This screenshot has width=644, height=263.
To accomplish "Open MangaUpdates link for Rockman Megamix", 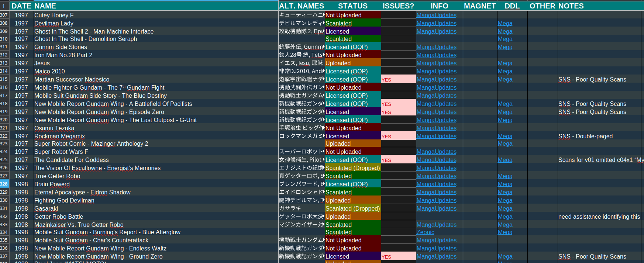I will [436, 136].
